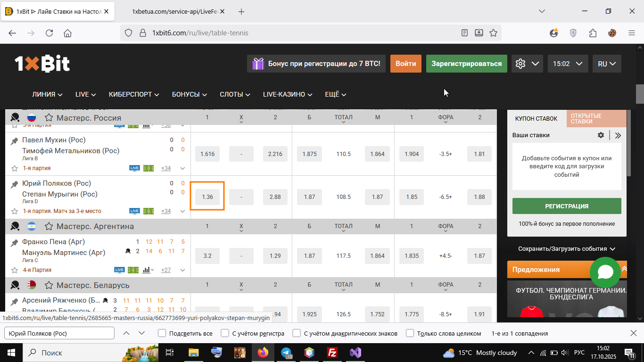This screenshot has height=362, width=644.
Task: Open the СЛОТЫ menu
Action: click(235, 94)
